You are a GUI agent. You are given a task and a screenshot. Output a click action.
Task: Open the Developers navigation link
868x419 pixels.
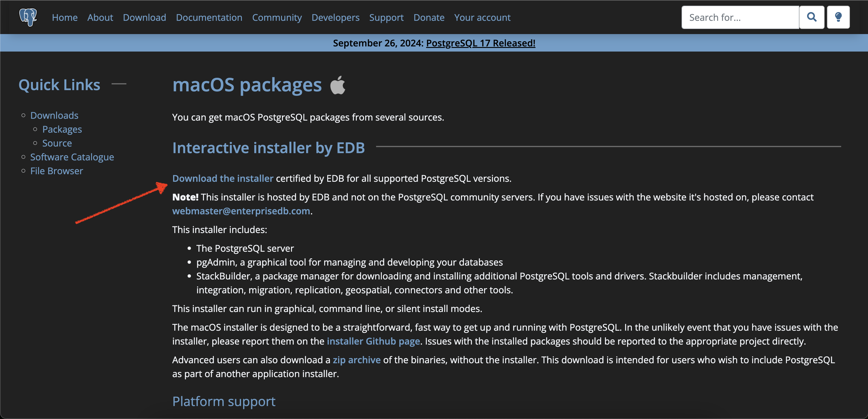coord(335,17)
